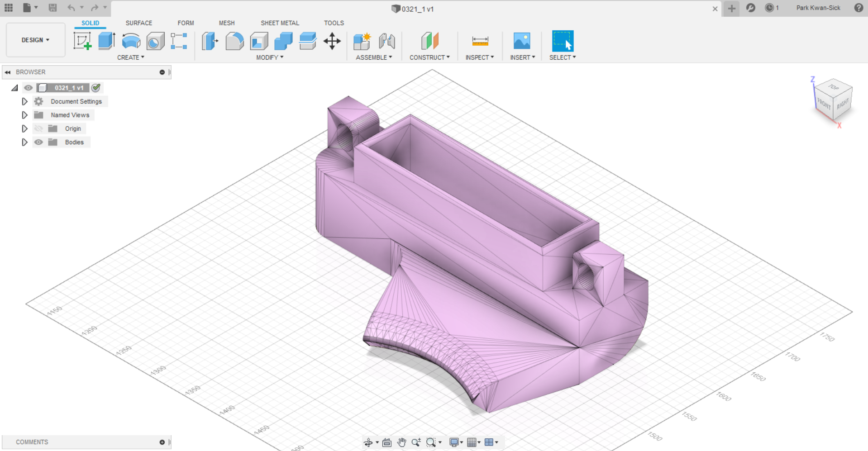Undo the last action
The height and width of the screenshot is (451, 868).
click(71, 8)
